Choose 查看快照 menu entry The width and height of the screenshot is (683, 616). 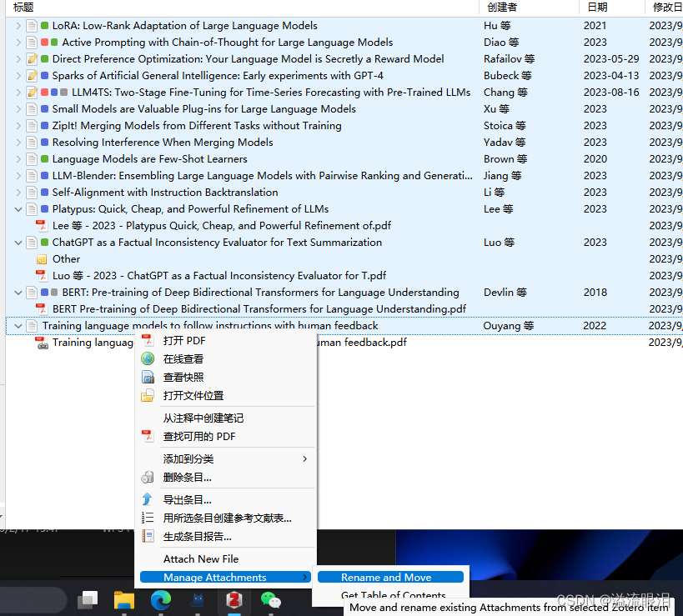pos(228,377)
